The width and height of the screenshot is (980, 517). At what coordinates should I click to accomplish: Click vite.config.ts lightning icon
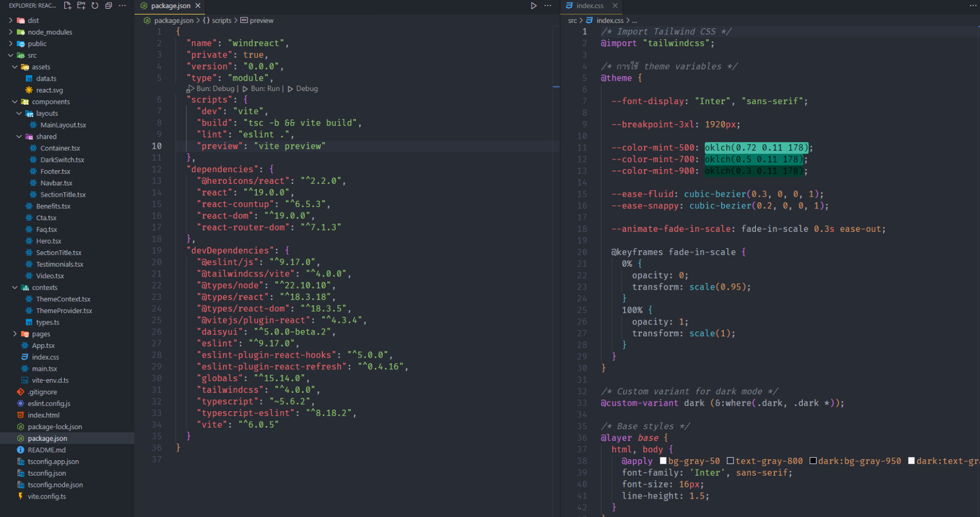click(x=20, y=497)
